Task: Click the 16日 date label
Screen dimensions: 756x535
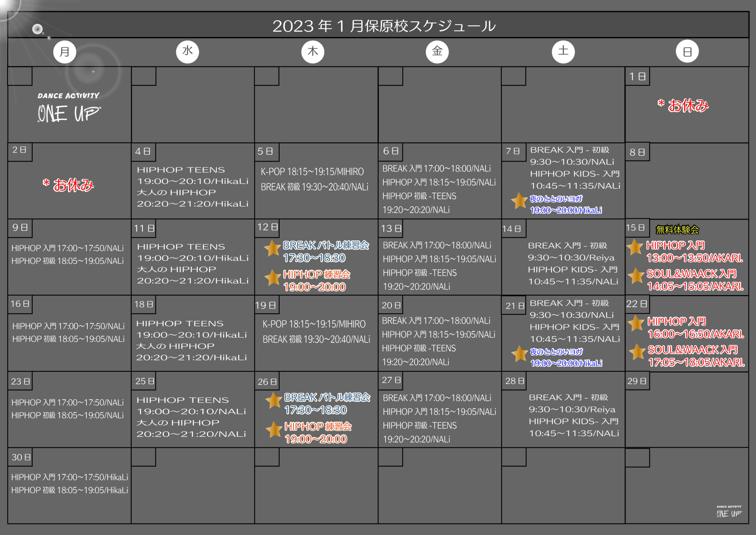Action: click(20, 304)
